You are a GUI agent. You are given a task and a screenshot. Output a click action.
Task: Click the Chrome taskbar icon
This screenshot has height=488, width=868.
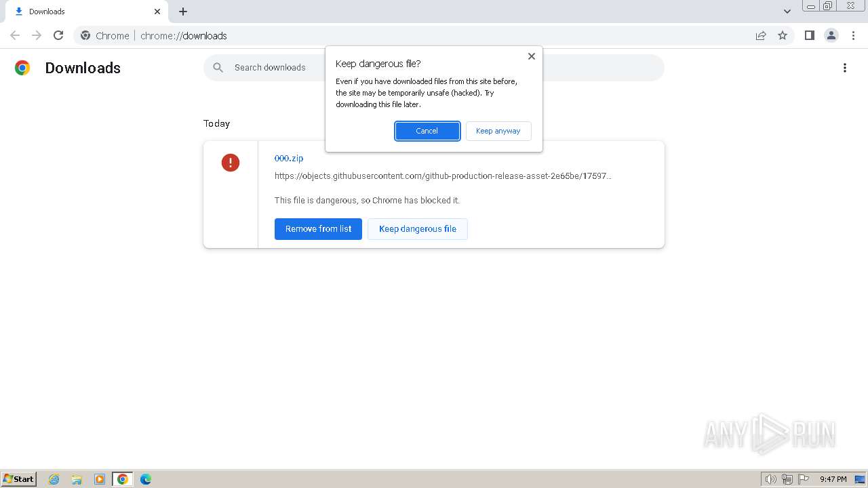pyautogui.click(x=123, y=479)
